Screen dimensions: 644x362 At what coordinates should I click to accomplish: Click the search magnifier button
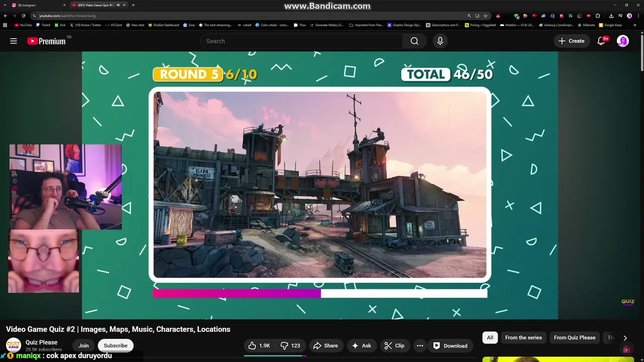point(415,41)
